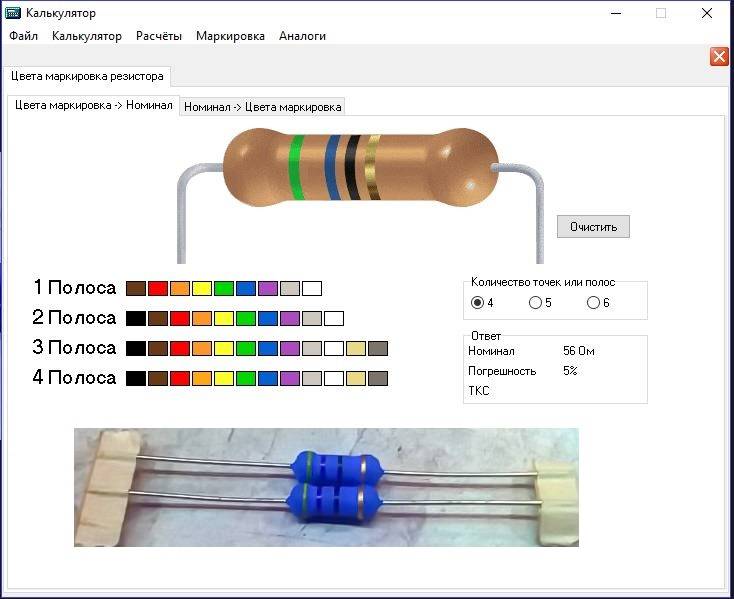Select the 4 bands radio option

pos(477,303)
